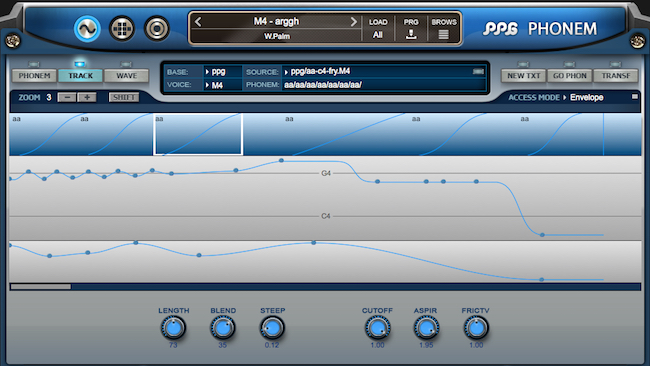
Task: Open the VOICE M4 dropdown
Action: (222, 85)
